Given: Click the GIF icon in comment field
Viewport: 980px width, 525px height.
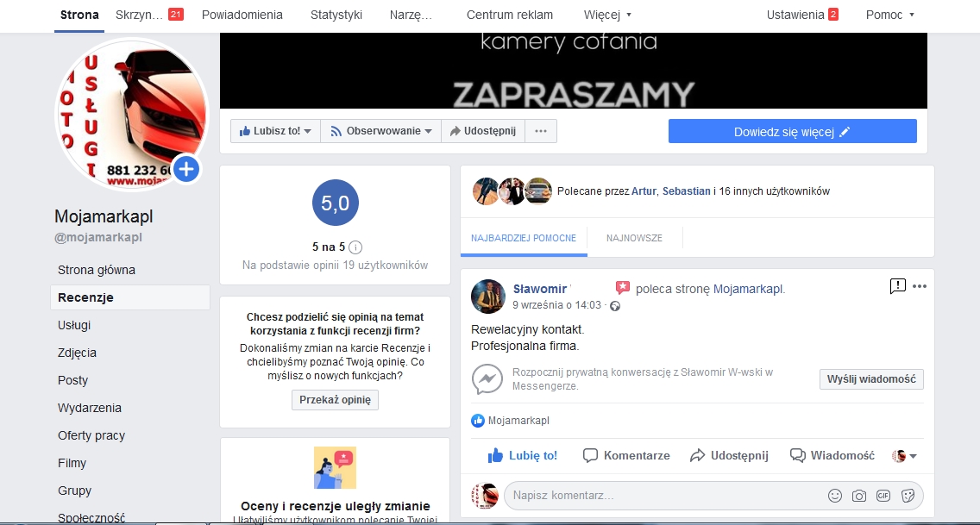Looking at the screenshot, I should [x=883, y=496].
